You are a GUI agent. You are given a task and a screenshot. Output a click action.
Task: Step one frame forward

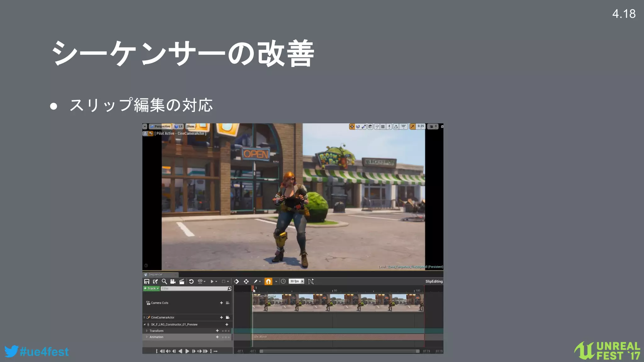pyautogui.click(x=194, y=351)
